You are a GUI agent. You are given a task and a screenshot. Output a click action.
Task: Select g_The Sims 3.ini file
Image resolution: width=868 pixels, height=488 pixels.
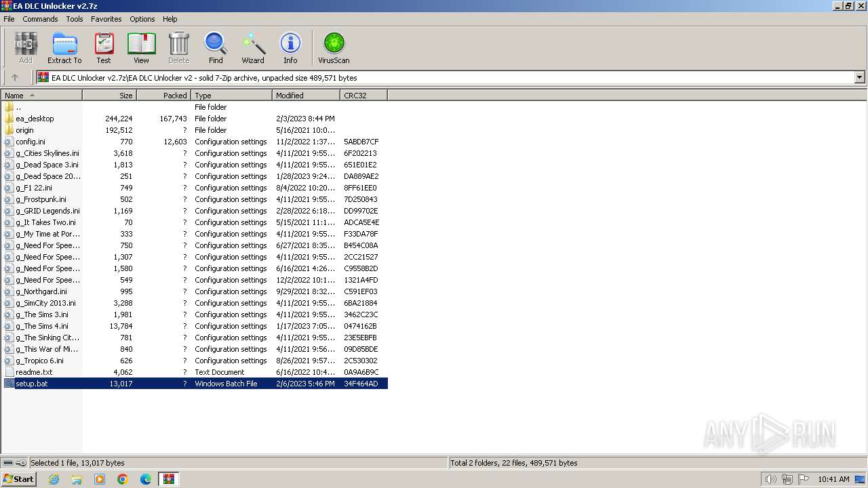pos(42,314)
